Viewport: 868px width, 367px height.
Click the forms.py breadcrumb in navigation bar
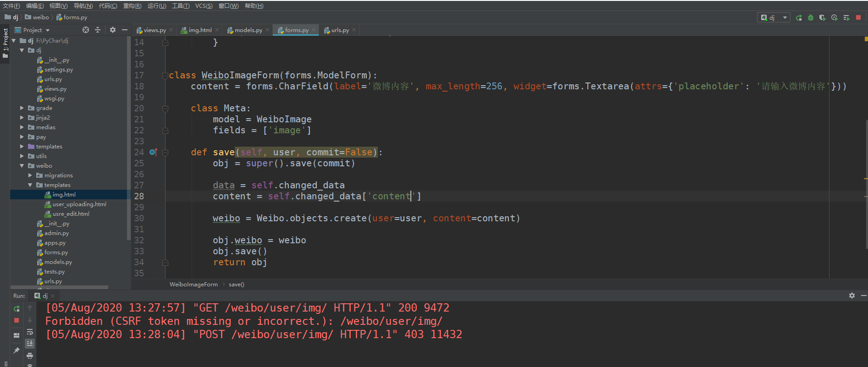click(72, 17)
